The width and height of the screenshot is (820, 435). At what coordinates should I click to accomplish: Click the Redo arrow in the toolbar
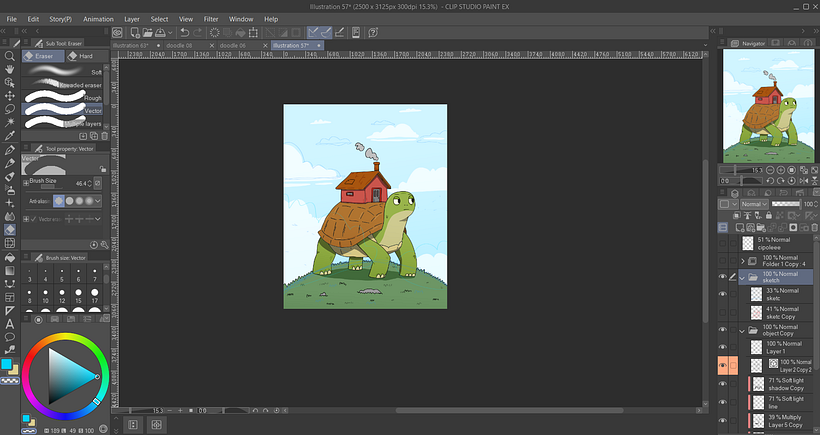pos(197,32)
